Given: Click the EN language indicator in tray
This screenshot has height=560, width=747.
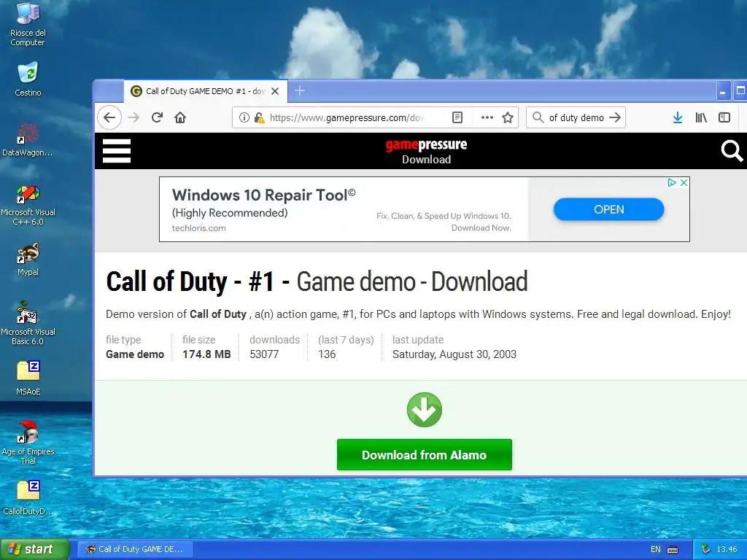Looking at the screenshot, I should point(656,549).
